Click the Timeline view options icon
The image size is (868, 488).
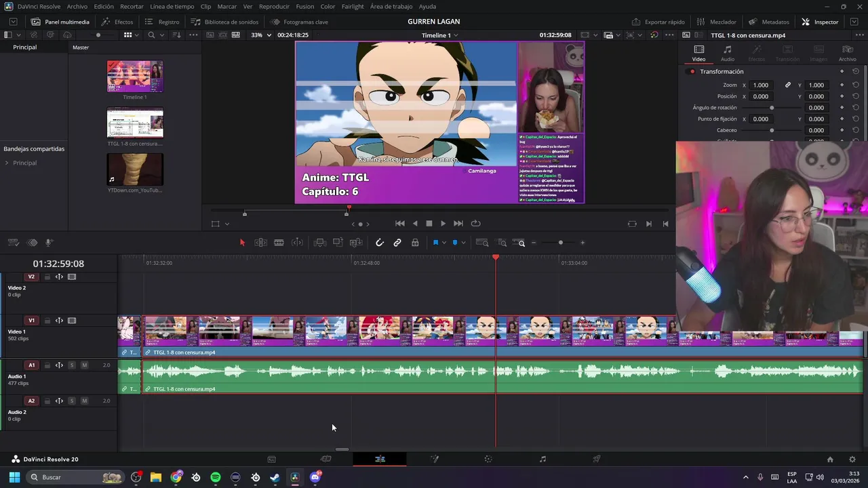tap(13, 243)
